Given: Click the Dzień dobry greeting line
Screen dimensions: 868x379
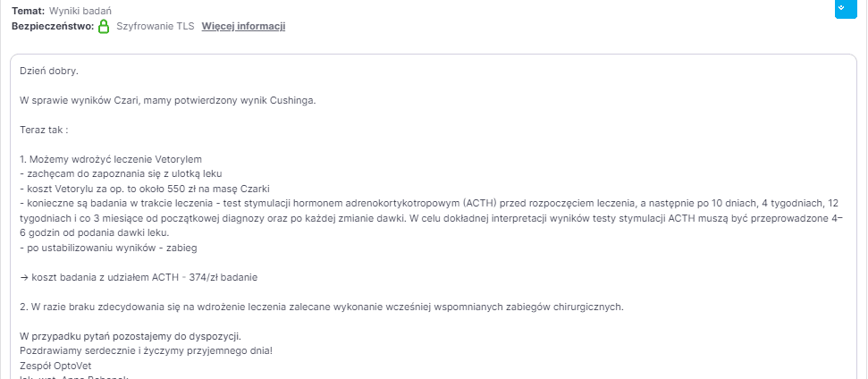Looking at the screenshot, I should tap(49, 71).
